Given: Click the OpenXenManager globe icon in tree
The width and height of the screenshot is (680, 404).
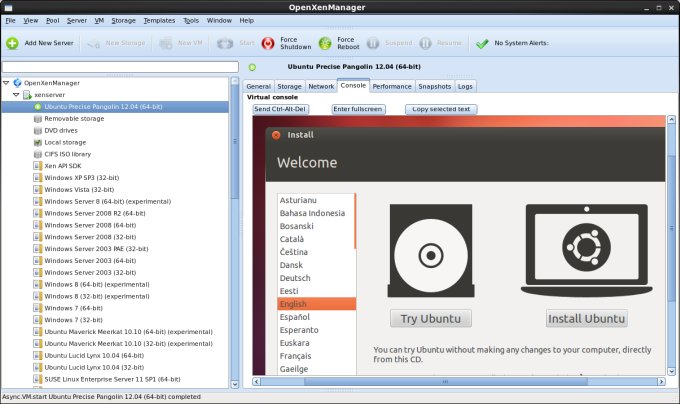Looking at the screenshot, I should (x=17, y=83).
